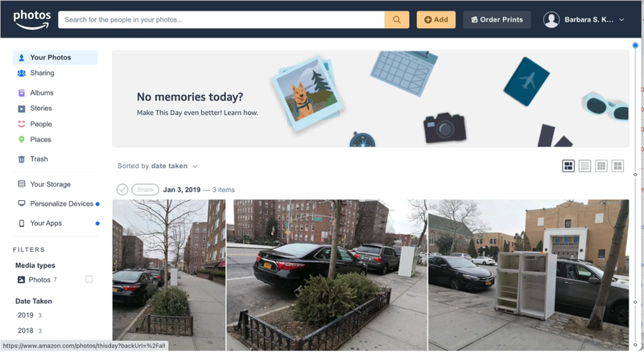Open the Albums section icon
Viewport: 644px width, 353px height.
[22, 92]
